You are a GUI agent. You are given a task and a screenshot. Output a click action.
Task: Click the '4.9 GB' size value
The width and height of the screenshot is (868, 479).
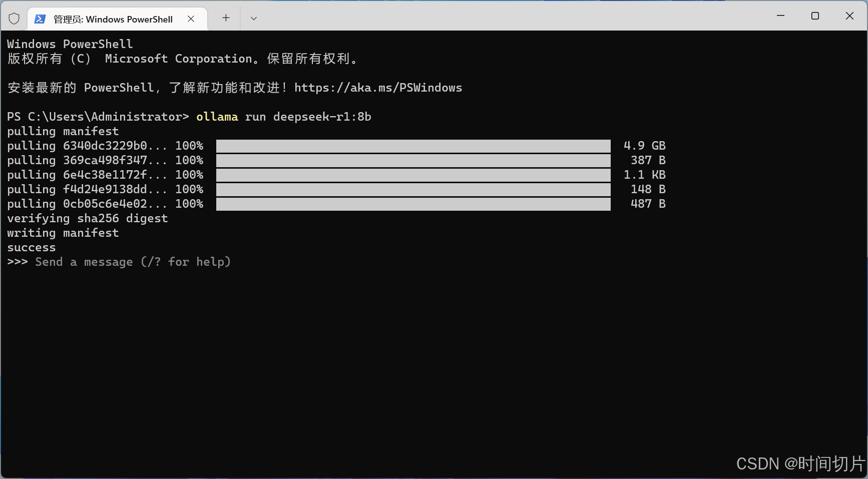[645, 146]
